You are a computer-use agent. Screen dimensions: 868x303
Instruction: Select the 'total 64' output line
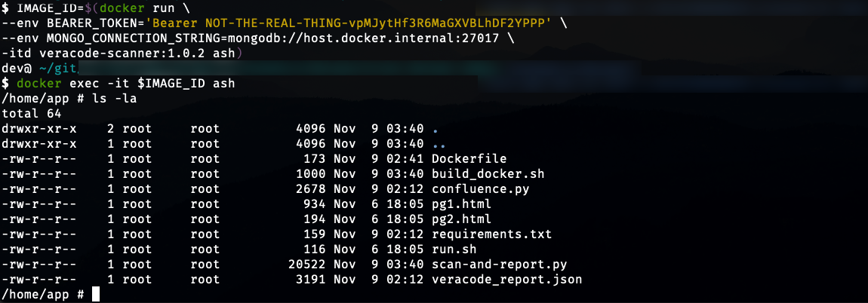pos(32,113)
